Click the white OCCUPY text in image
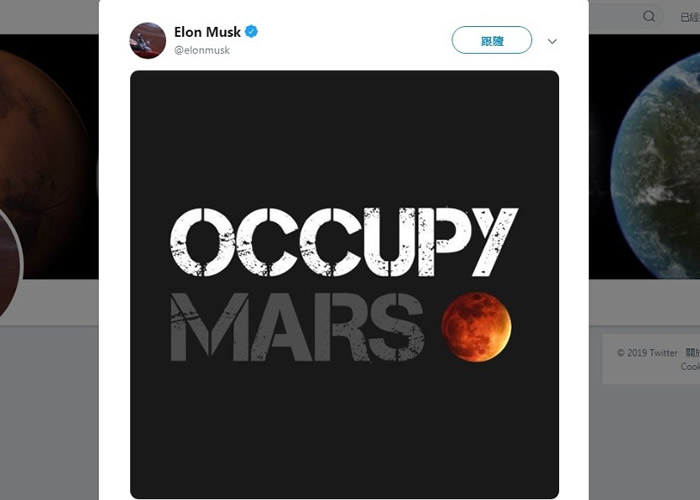The height and width of the screenshot is (500, 700). [x=344, y=242]
